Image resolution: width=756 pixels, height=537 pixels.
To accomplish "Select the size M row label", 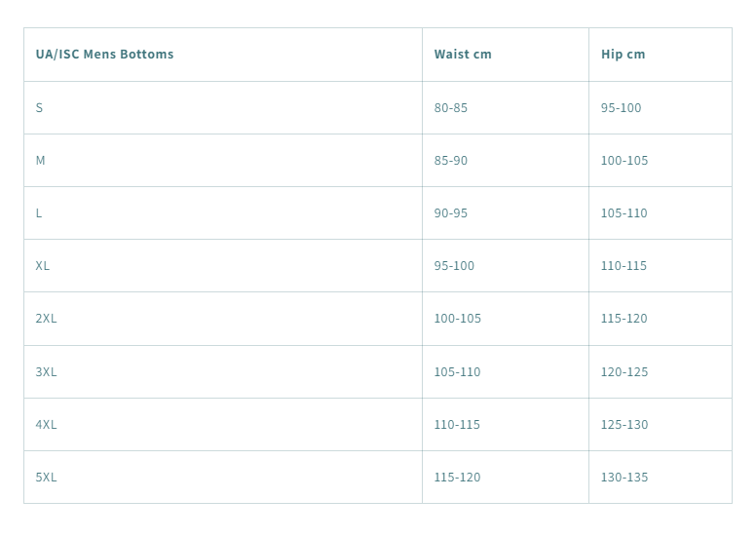I will pyautogui.click(x=40, y=160).
